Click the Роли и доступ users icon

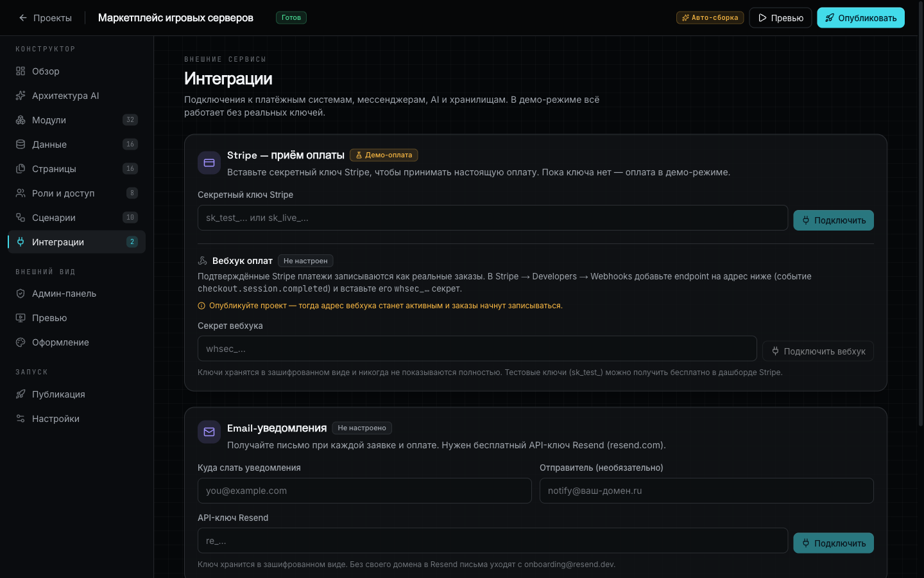click(21, 193)
